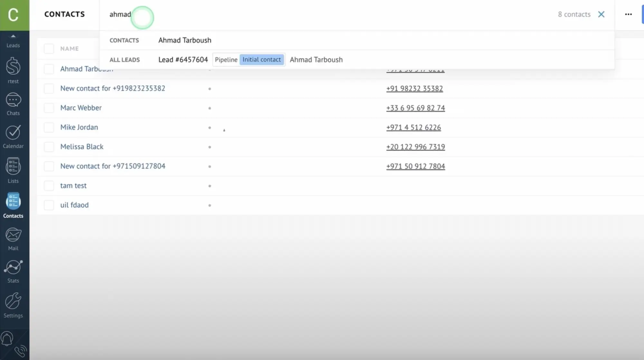
Task: Open New contact for +971509127804
Action: click(113, 166)
